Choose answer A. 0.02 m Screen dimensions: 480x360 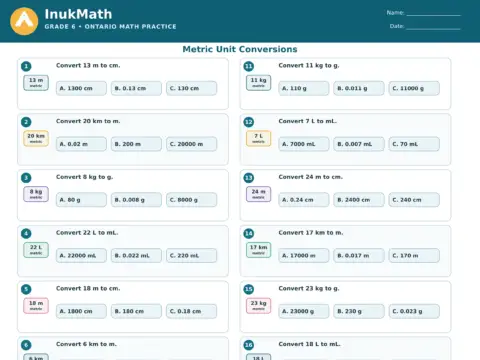(81, 144)
